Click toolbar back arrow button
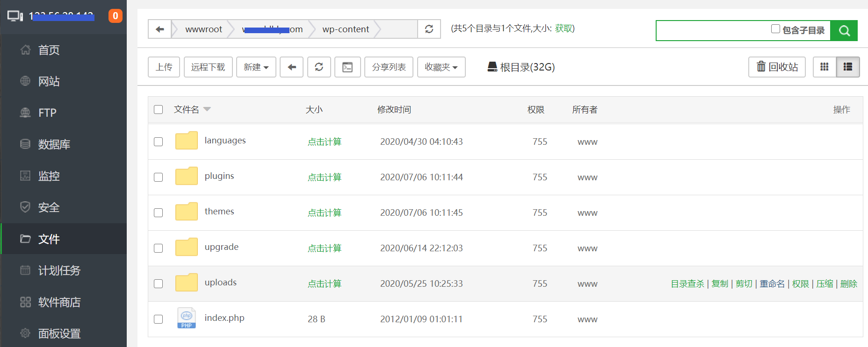868x347 pixels. [x=292, y=67]
